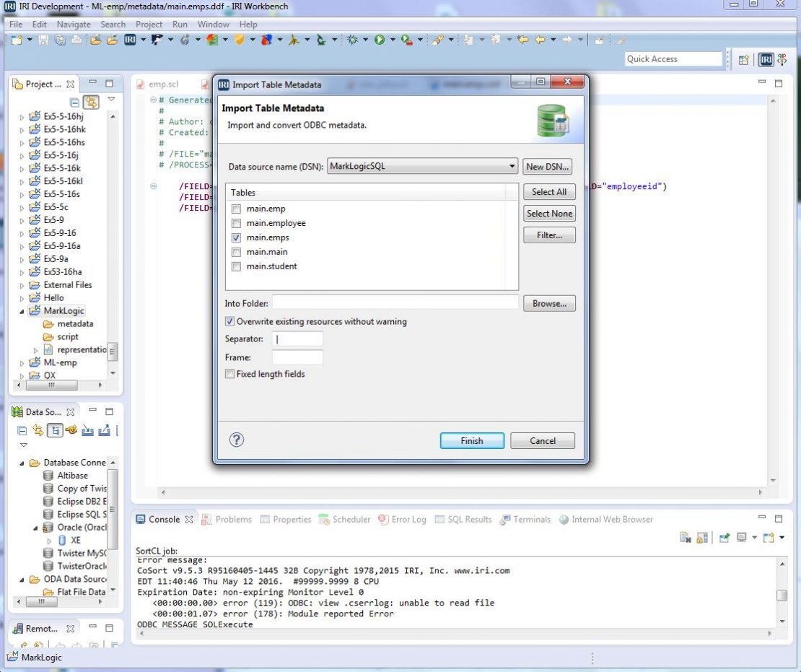Click the IRI wizard toolbar icon
The image size is (801, 672).
coord(131,40)
